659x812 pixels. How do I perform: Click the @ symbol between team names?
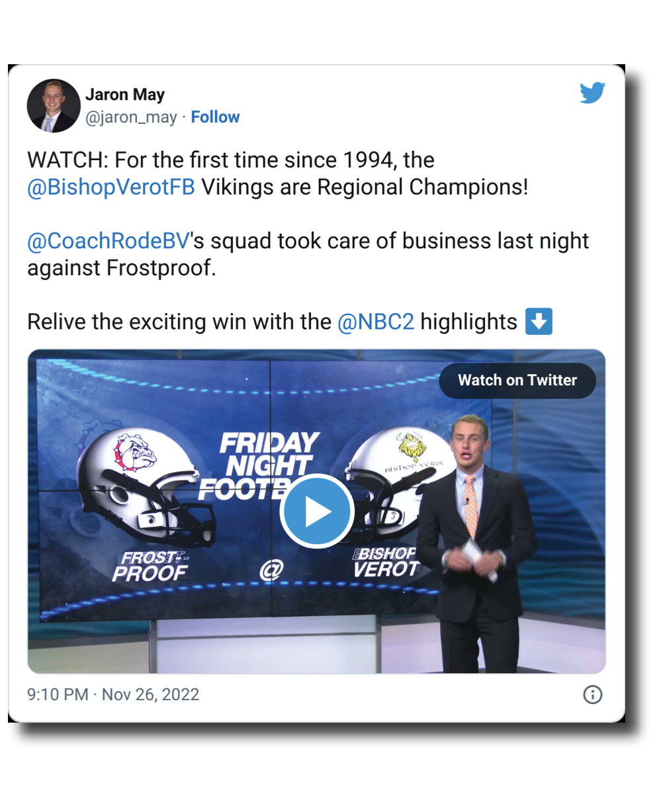click(x=271, y=570)
